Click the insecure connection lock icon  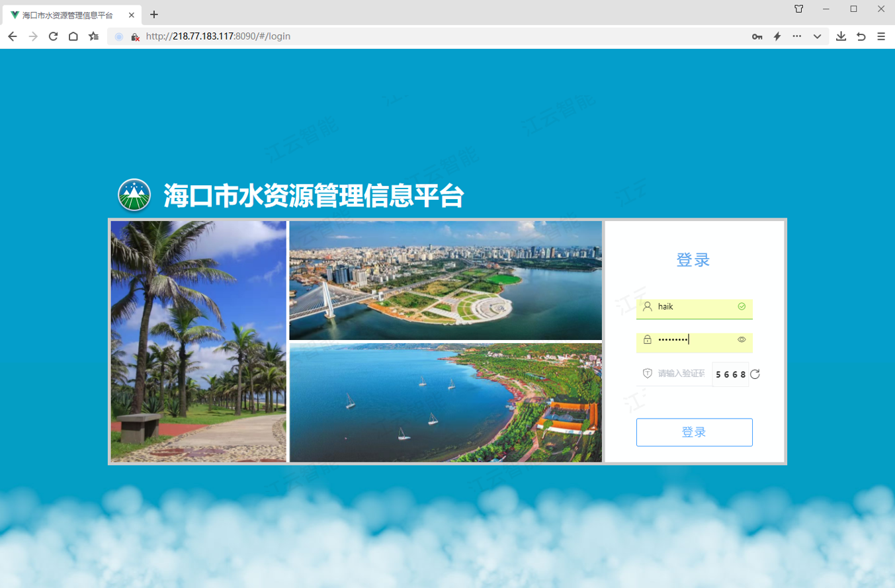tap(135, 37)
